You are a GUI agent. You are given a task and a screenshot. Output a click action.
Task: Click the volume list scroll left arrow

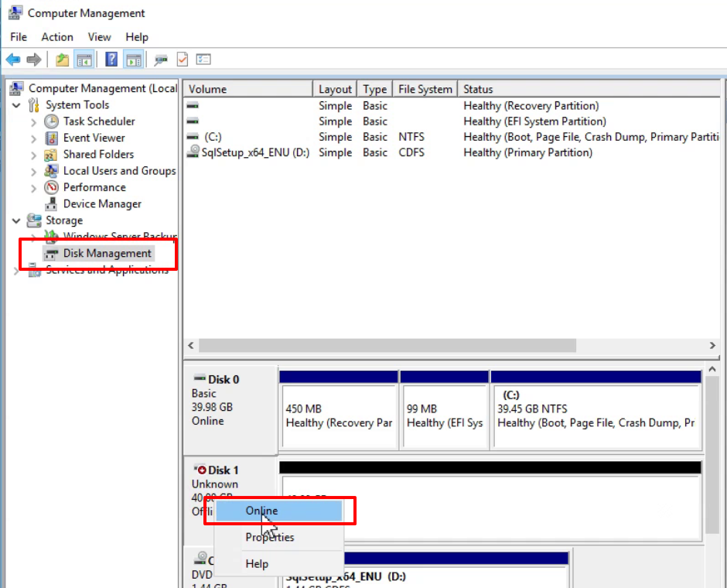(191, 346)
